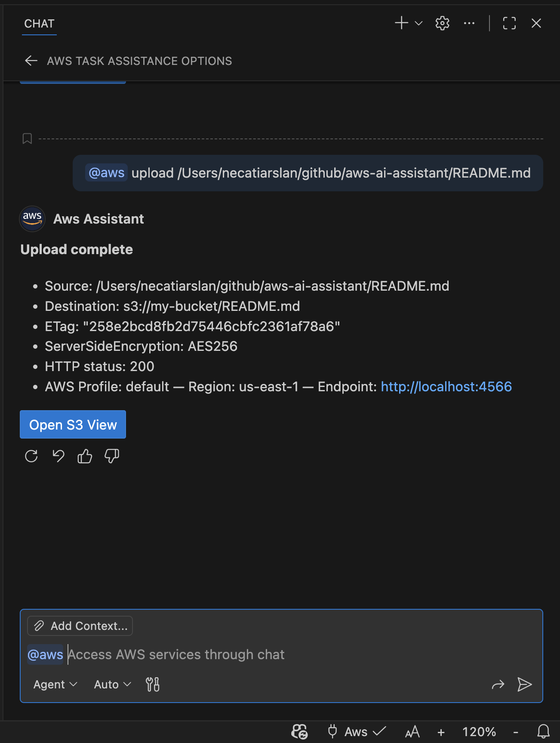Click the @aws mention in the user message
560x743 pixels.
coord(106,173)
